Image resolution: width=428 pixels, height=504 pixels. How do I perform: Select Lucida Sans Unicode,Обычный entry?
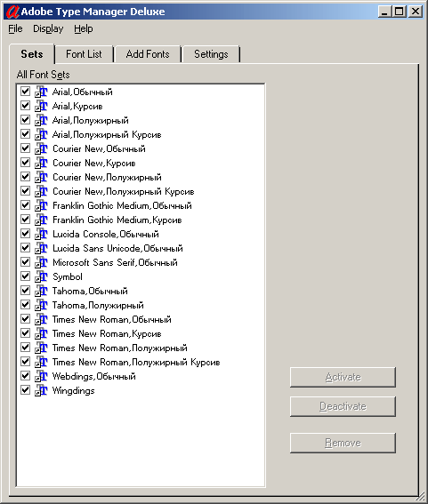(117, 249)
